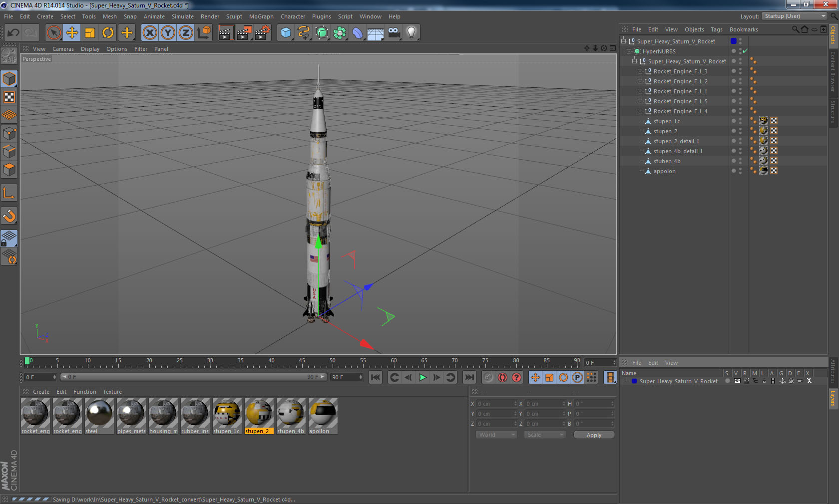This screenshot has height=504, width=839.
Task: Click the Make Editable icon
Action: pyautogui.click(x=9, y=56)
